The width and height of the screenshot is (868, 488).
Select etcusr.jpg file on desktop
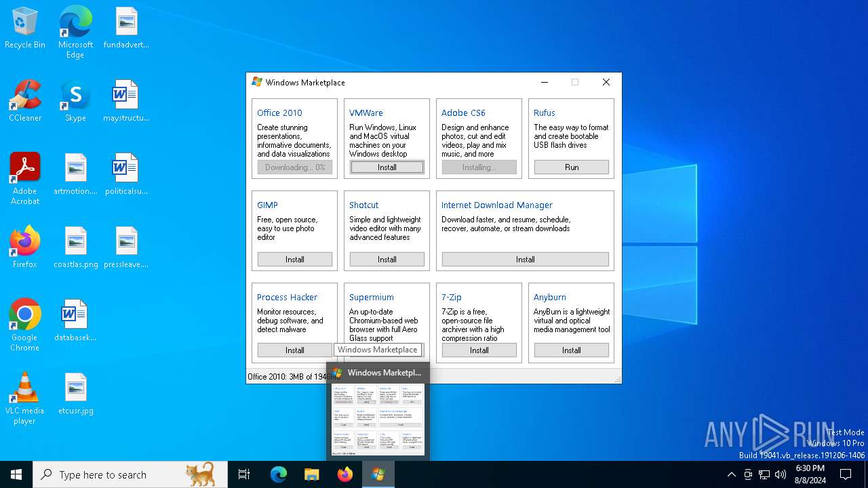pos(75,394)
